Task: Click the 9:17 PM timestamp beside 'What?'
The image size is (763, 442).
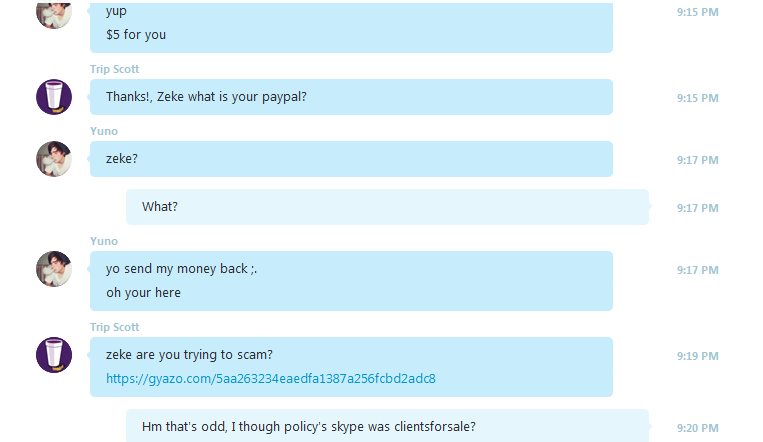Action: [697, 208]
